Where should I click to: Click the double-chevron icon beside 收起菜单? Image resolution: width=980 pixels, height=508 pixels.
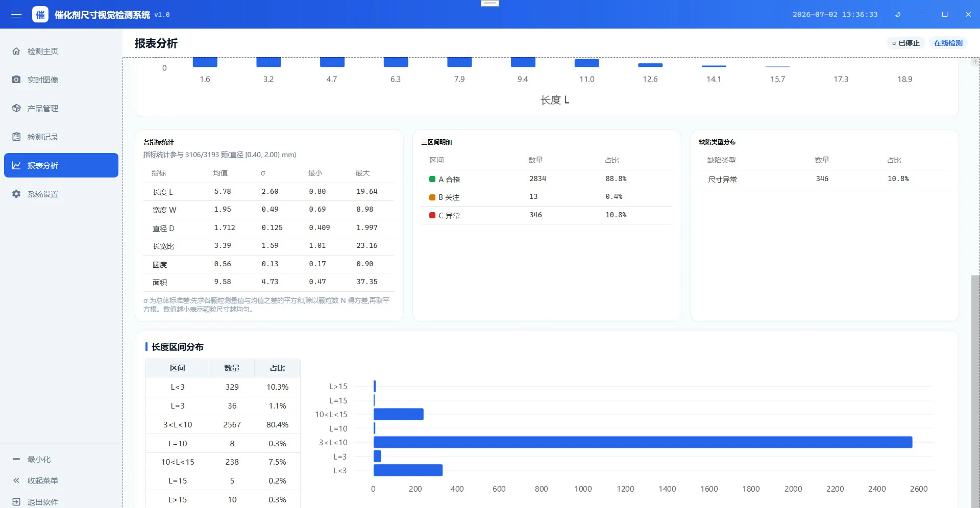[16, 480]
